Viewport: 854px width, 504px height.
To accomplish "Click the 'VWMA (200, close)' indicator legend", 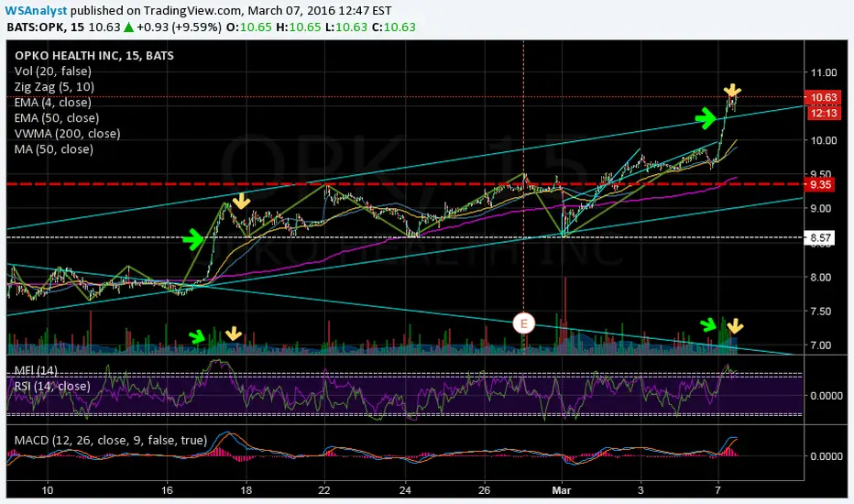I will point(68,134).
